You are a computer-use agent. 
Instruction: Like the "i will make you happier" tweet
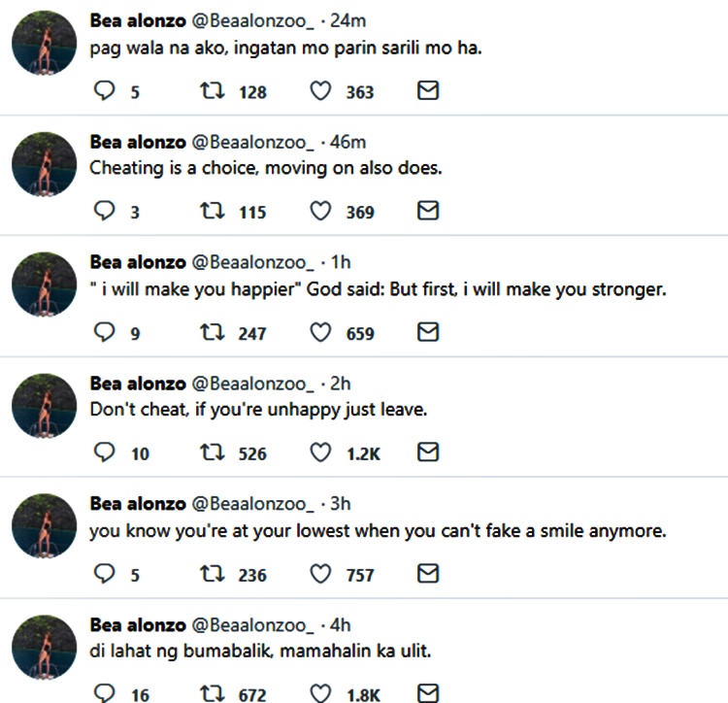[x=320, y=333]
